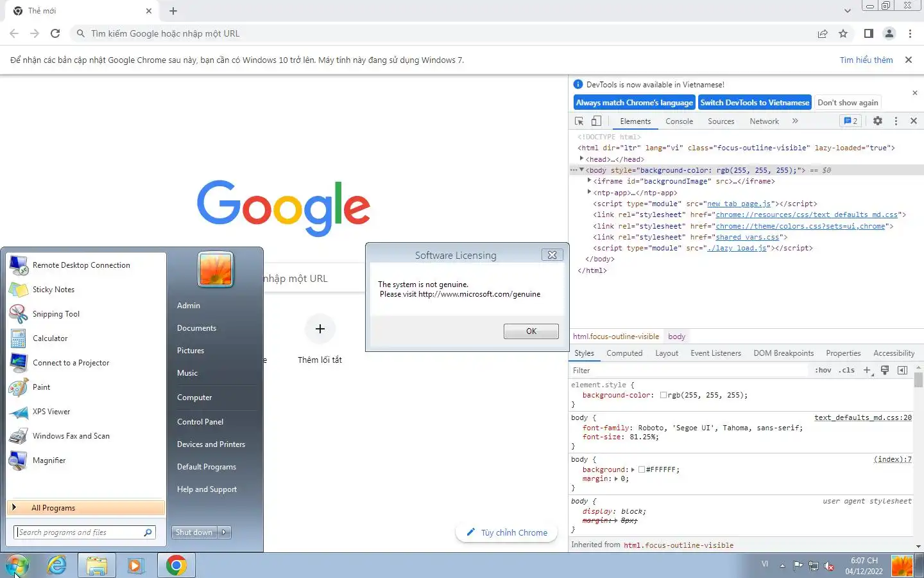The width and height of the screenshot is (924, 578).
Task: Bookmark this tab star icon
Action: (843, 33)
